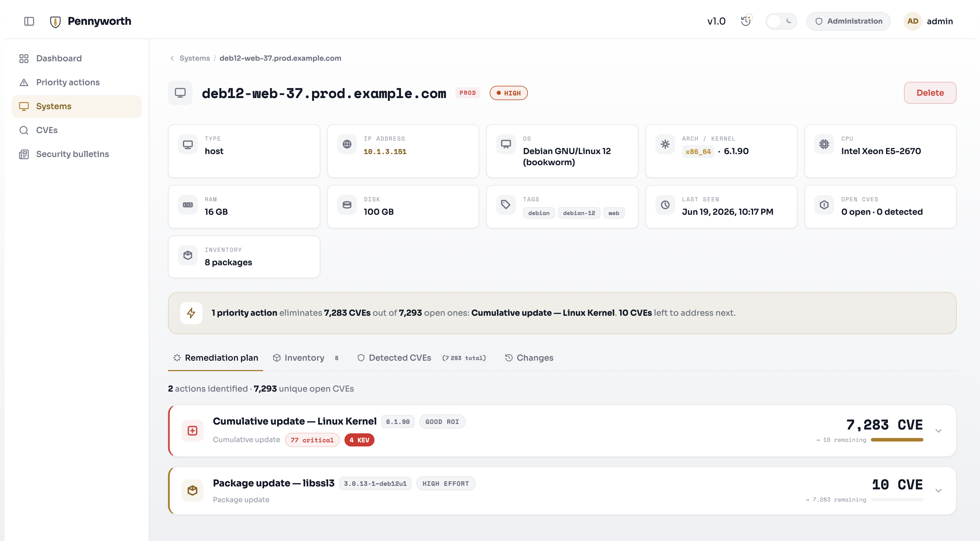Click the HIGH severity badge
Viewport: 980px width, 541px height.
coord(508,93)
